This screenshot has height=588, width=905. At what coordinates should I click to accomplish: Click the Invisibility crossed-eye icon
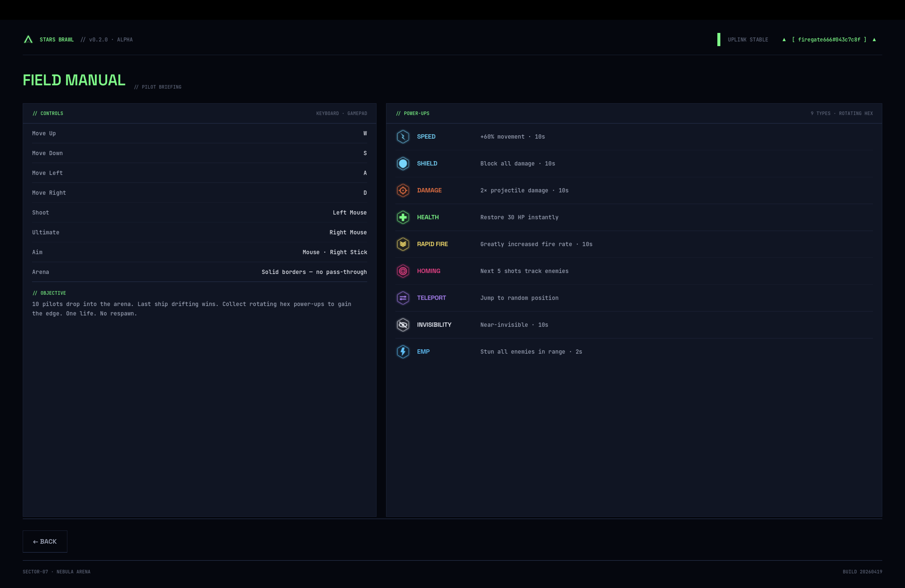point(403,325)
